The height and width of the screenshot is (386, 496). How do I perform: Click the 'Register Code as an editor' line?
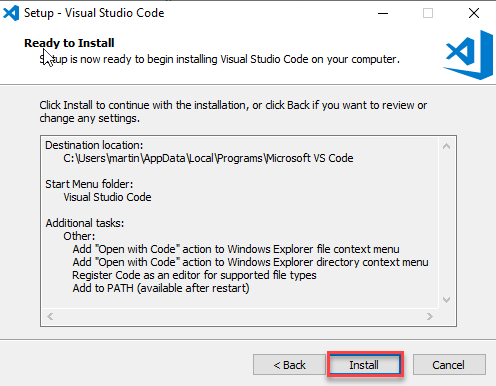click(x=194, y=275)
